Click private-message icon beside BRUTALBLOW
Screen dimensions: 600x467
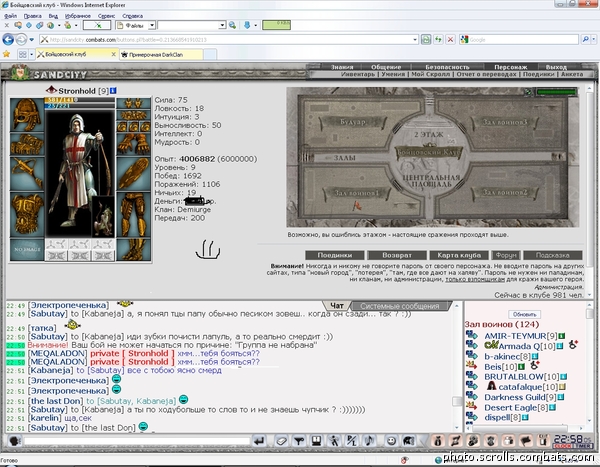pos(472,376)
